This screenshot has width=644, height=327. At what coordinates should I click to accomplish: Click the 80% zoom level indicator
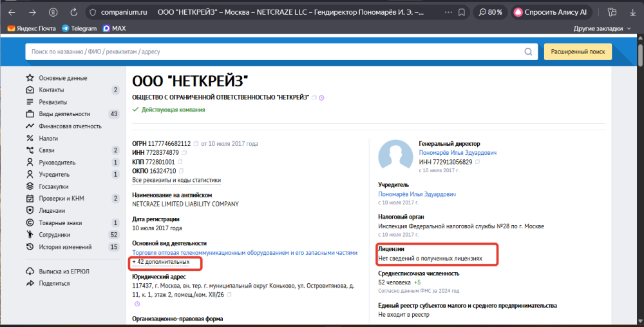(x=490, y=12)
